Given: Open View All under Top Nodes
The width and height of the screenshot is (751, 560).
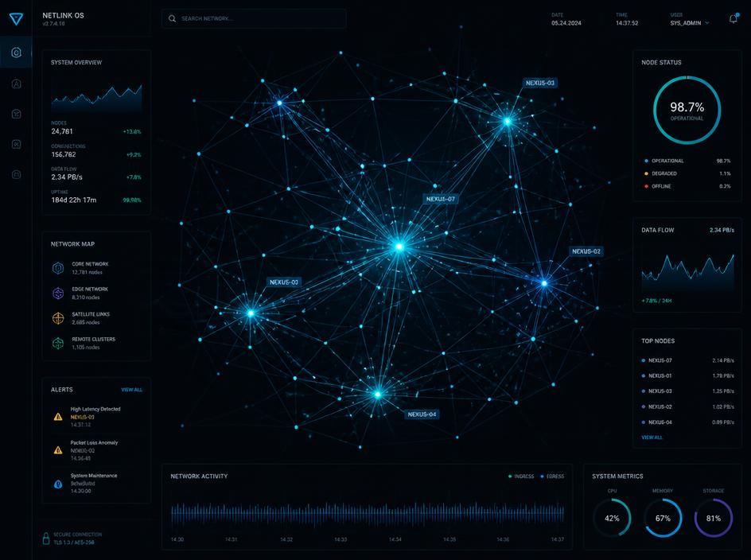Looking at the screenshot, I should pos(652,437).
